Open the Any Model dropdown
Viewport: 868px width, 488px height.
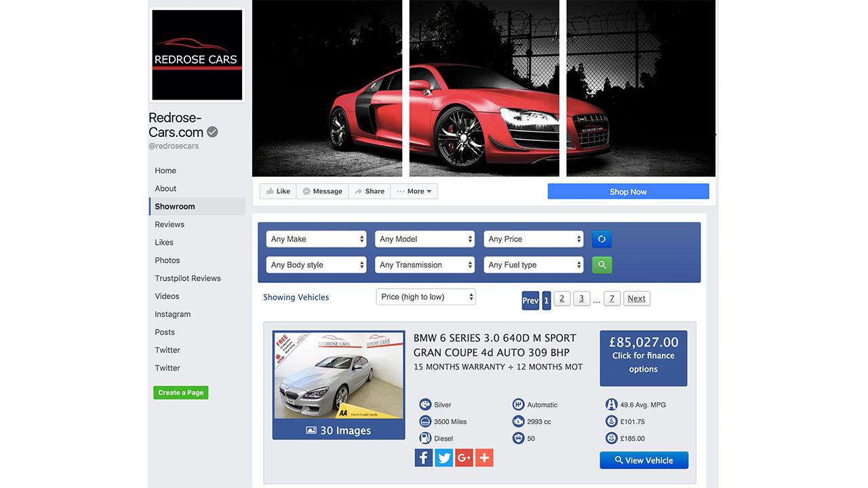(x=425, y=239)
